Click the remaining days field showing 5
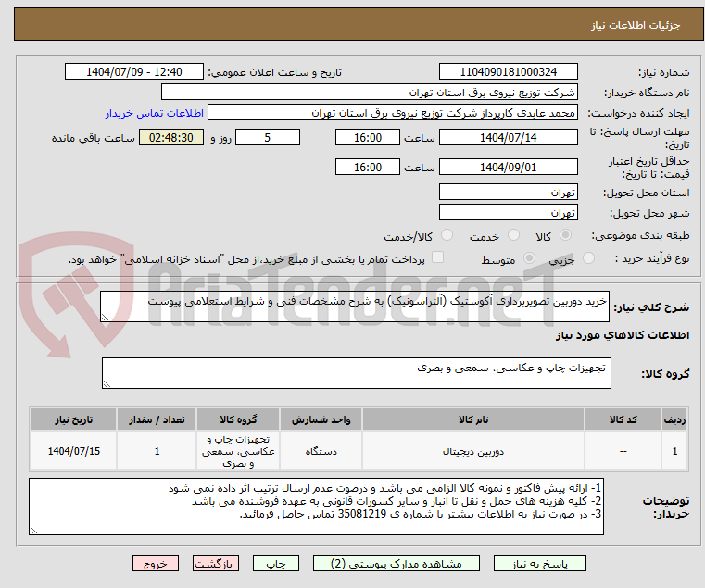 (268, 138)
